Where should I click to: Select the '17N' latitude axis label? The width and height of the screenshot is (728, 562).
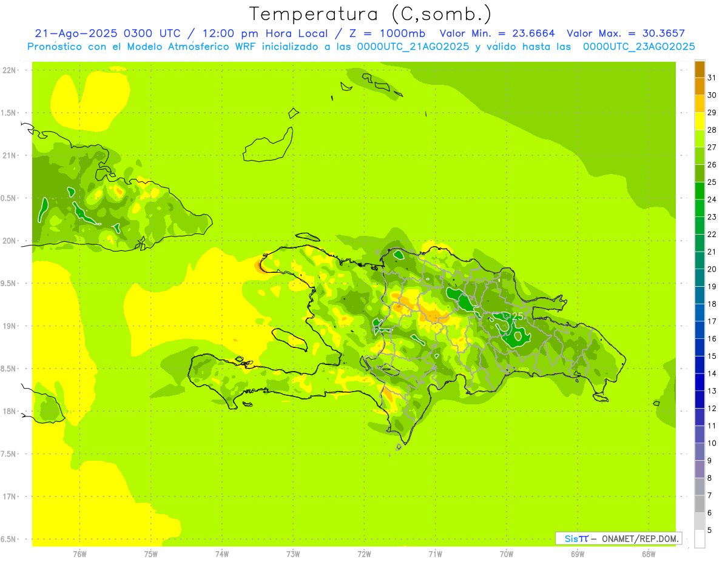click(9, 497)
